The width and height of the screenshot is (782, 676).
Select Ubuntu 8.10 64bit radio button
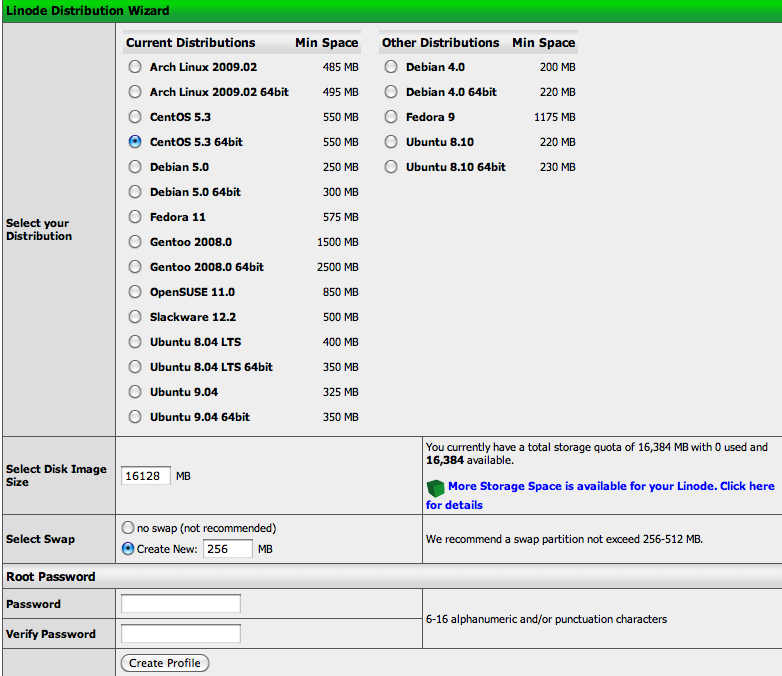(x=391, y=167)
